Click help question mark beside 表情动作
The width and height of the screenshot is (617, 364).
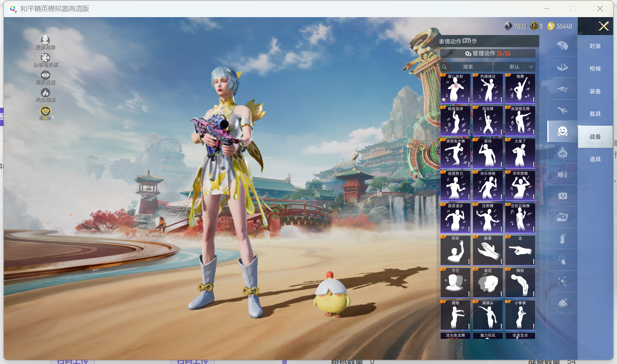[474, 41]
